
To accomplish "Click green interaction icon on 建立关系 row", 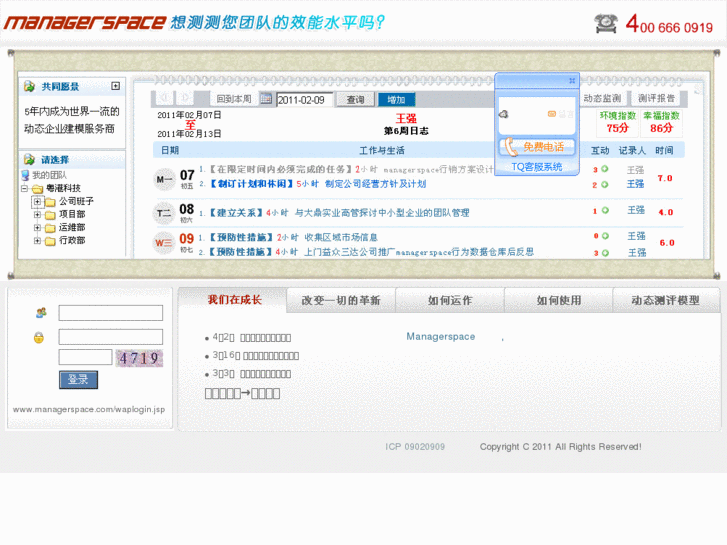I will point(605,210).
